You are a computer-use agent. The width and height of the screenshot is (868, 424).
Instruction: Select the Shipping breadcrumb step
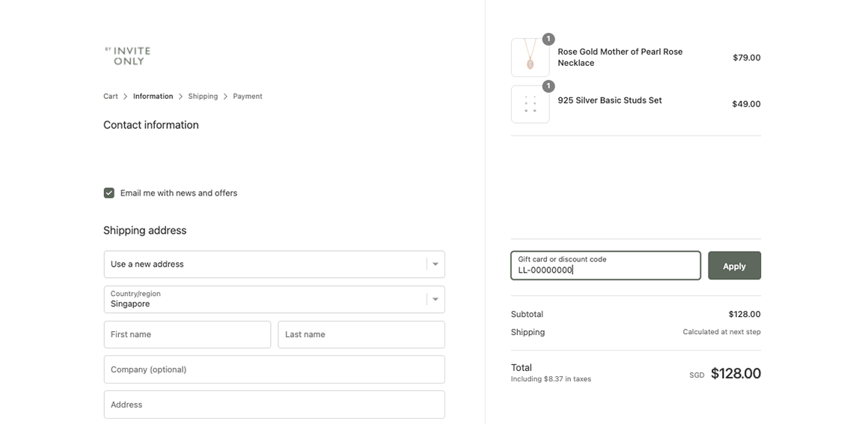pos(204,97)
